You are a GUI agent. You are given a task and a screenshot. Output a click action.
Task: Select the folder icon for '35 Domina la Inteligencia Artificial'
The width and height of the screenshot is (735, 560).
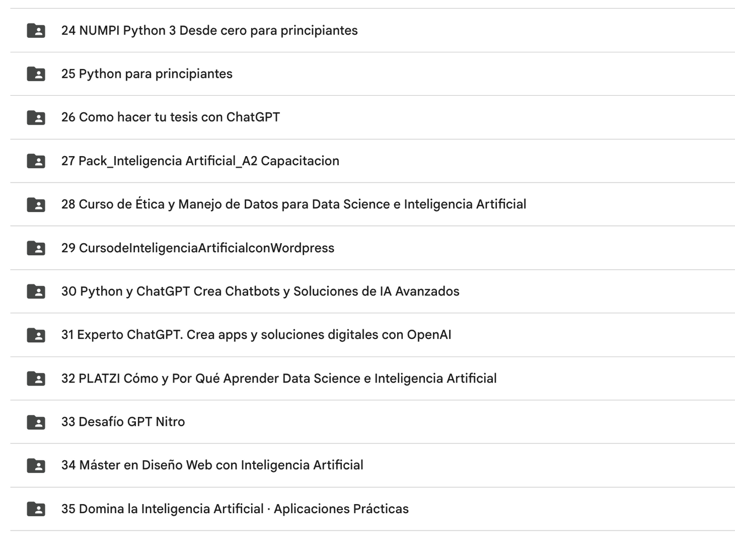point(36,509)
